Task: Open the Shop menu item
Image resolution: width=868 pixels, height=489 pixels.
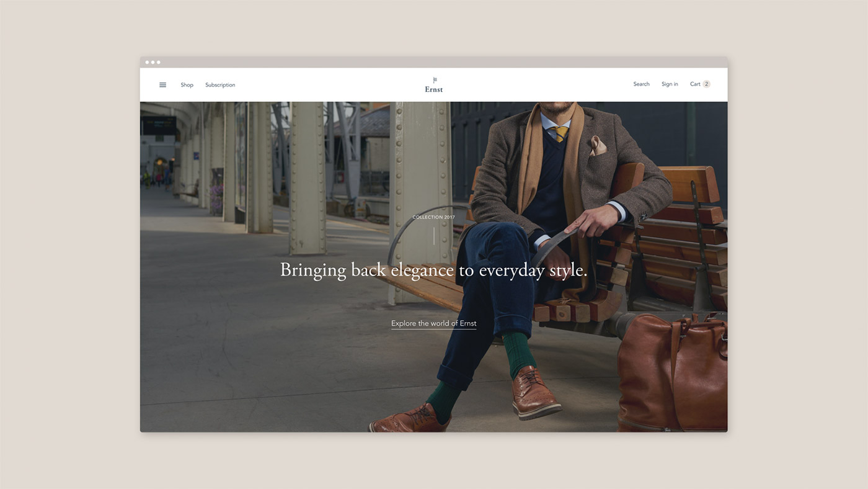Action: pyautogui.click(x=187, y=85)
